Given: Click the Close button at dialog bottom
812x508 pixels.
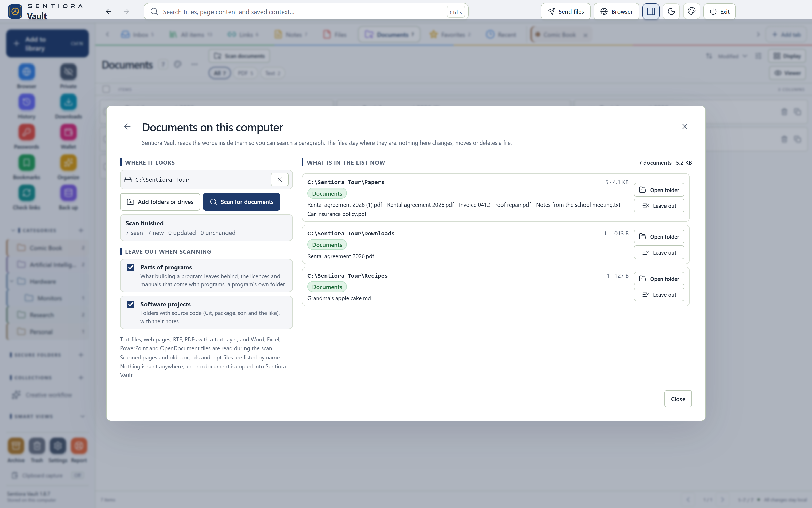Looking at the screenshot, I should 678,399.
